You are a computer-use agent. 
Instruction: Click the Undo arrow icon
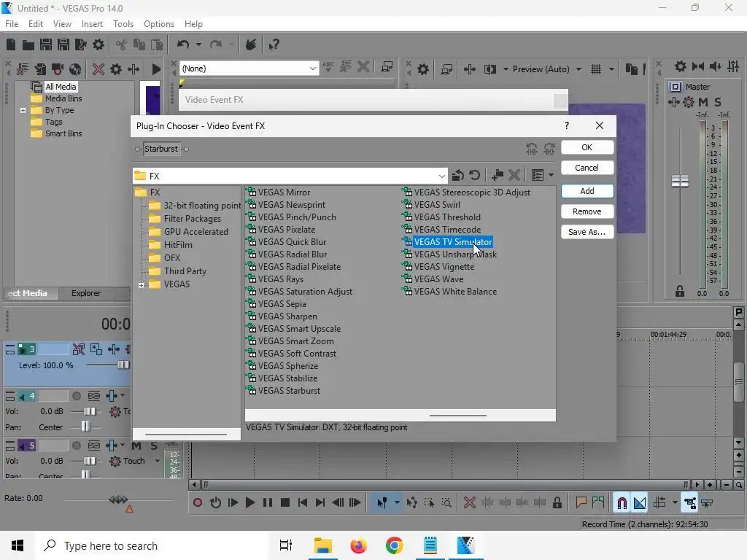[x=183, y=44]
